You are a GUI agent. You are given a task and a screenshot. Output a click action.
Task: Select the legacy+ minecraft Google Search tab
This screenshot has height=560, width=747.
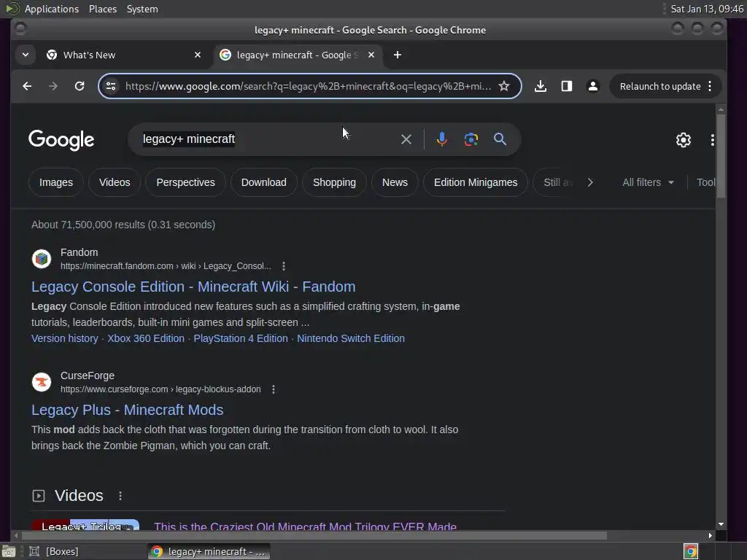pyautogui.click(x=298, y=55)
